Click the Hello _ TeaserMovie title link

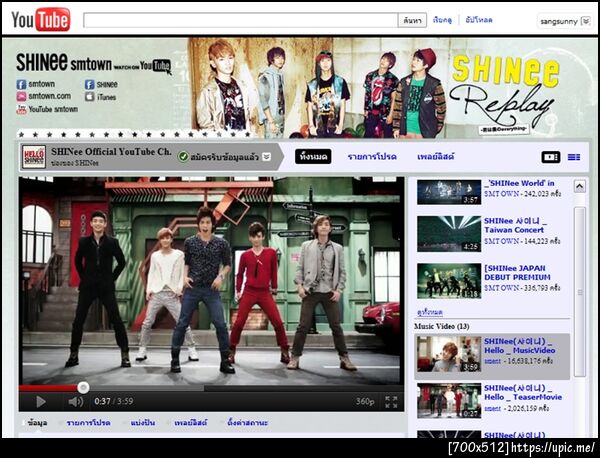click(x=523, y=393)
